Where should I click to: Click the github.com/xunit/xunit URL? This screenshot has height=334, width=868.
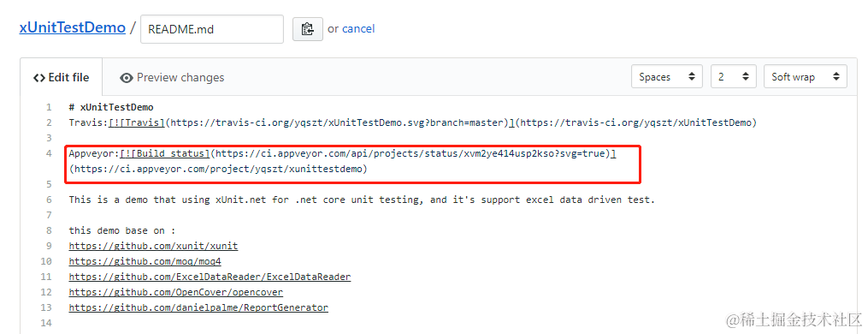tap(153, 246)
